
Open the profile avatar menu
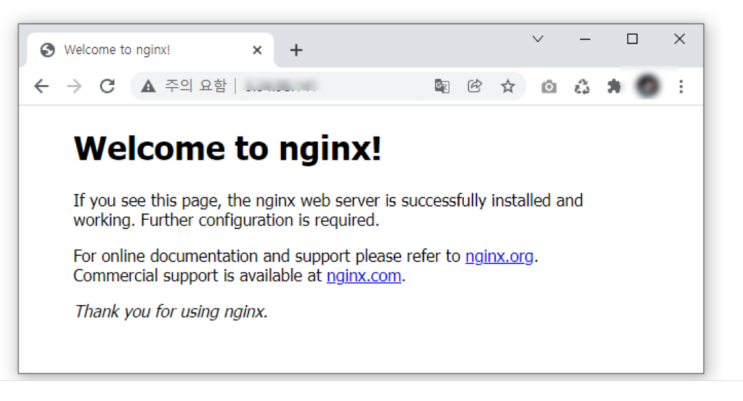[648, 86]
